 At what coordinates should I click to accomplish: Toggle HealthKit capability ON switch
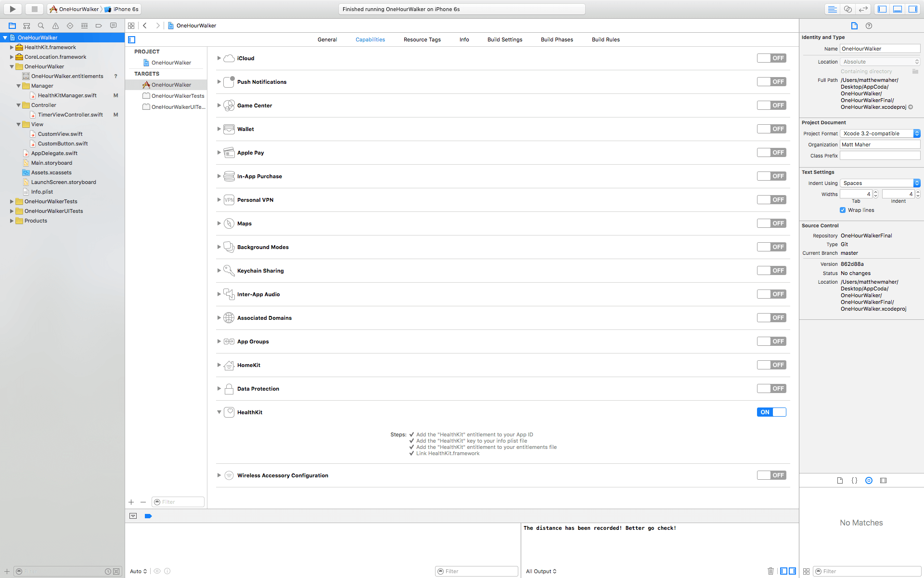(771, 411)
